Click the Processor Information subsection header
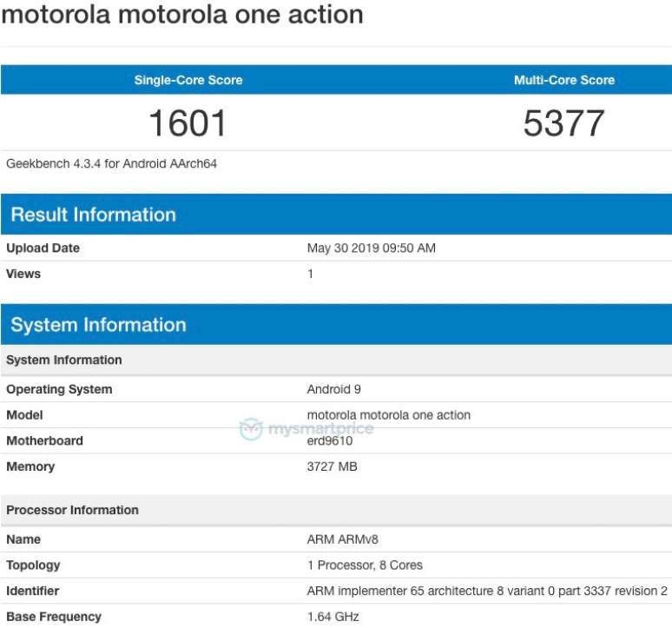Image resolution: width=672 pixels, height=628 pixels. click(x=73, y=510)
